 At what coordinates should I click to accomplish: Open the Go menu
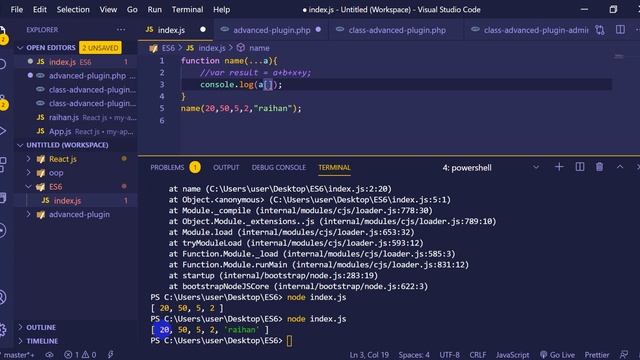(132, 9)
